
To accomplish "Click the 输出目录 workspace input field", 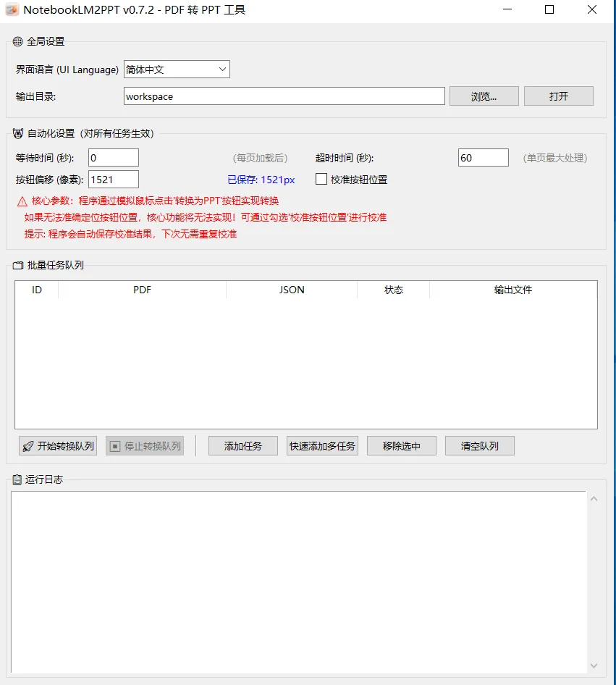I will tap(284, 96).
